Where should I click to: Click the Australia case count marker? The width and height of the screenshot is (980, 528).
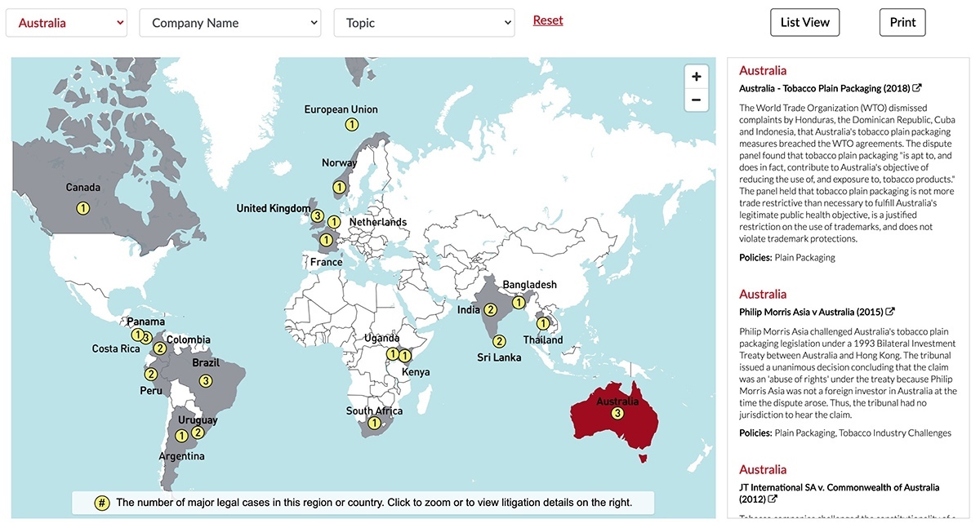(617, 414)
